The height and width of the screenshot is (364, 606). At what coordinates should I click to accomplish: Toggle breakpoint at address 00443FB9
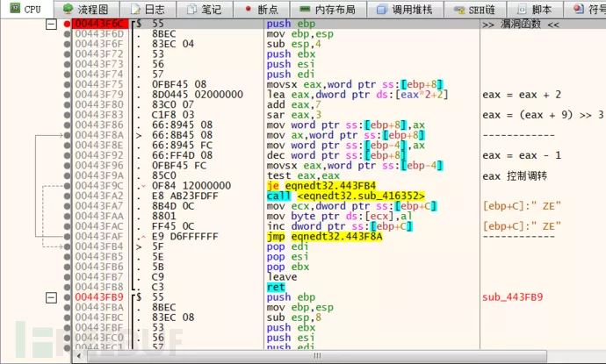(x=68, y=297)
